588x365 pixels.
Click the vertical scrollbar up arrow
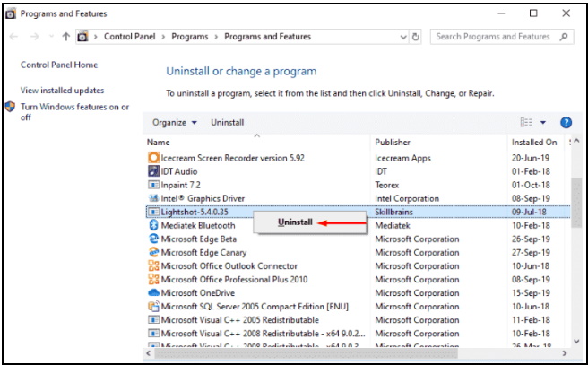(576, 141)
